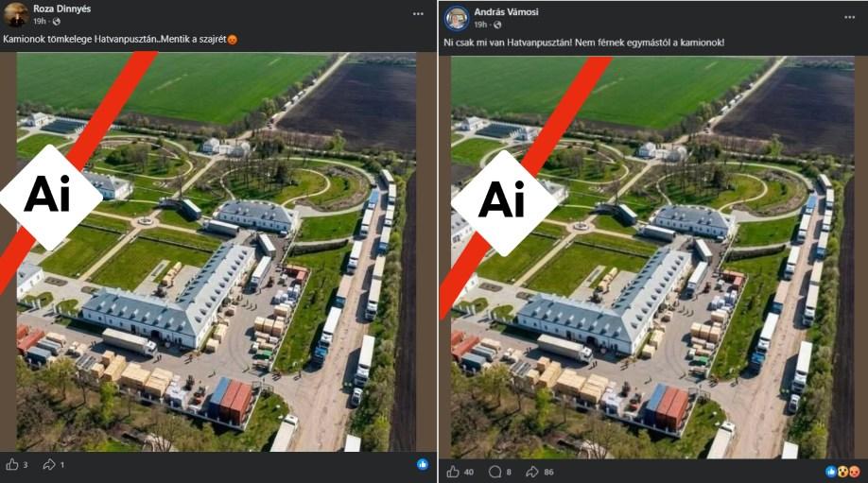Screen dimensions: 868x483
Task: Open options menu on András Vámosi post
Action: click(850, 18)
